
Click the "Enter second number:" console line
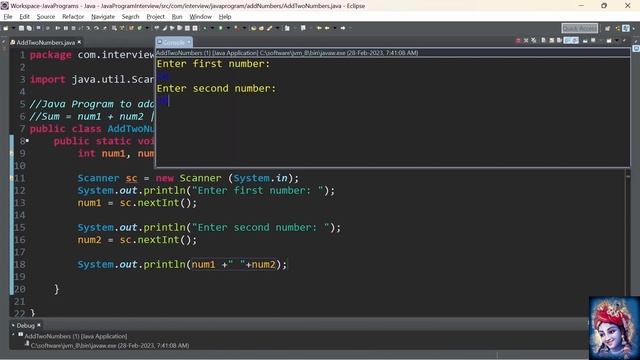coord(216,89)
